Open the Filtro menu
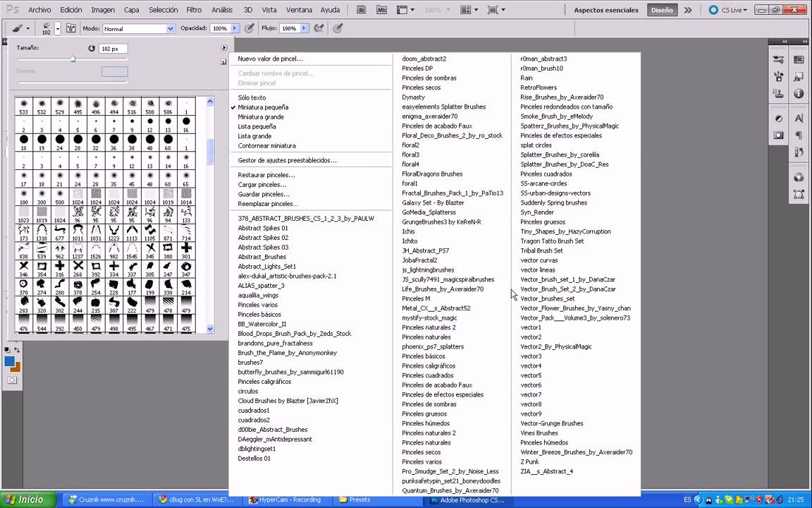This screenshot has height=508, width=812. 194,10
